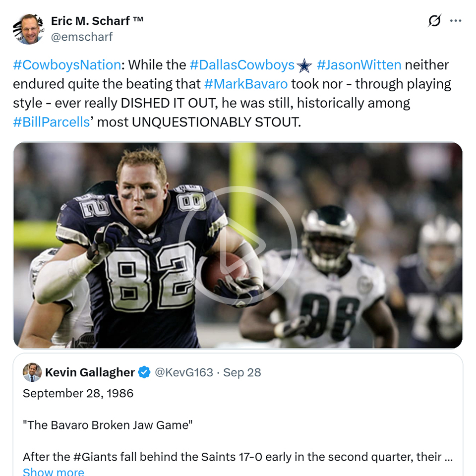Open Eric M. Scharf's display name
The width and height of the screenshot is (476, 476).
click(x=97, y=21)
